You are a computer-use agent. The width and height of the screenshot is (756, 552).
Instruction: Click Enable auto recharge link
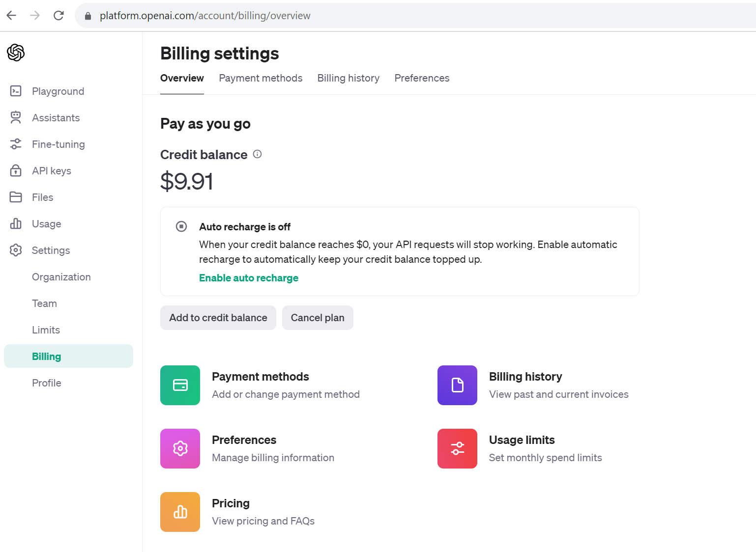click(x=249, y=278)
